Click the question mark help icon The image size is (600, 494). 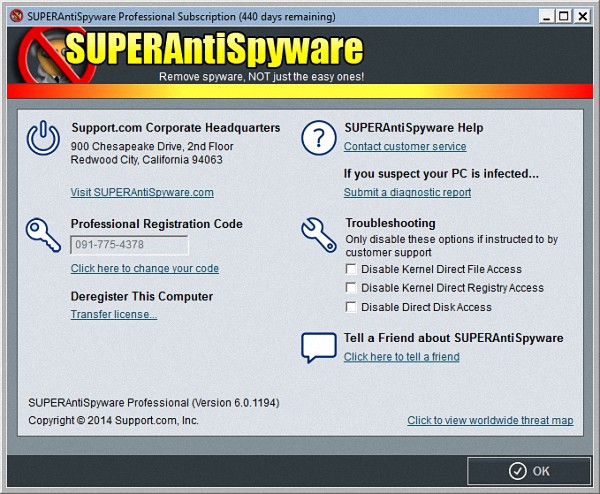tap(318, 138)
